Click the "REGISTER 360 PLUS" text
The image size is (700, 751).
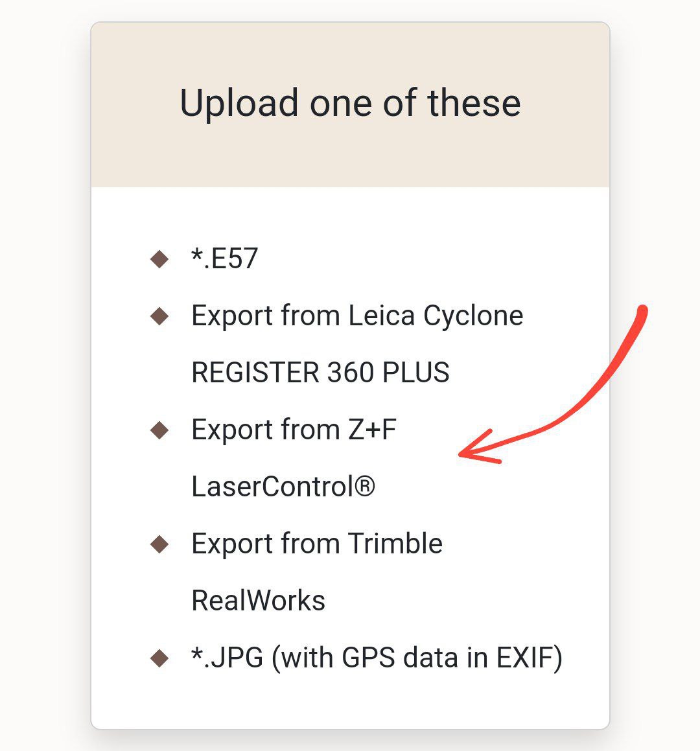point(320,373)
